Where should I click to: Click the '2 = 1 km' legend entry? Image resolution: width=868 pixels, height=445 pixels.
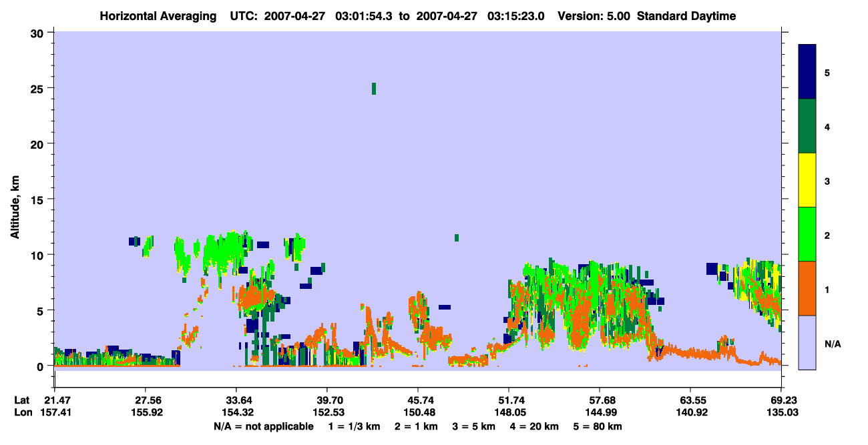[x=417, y=426]
